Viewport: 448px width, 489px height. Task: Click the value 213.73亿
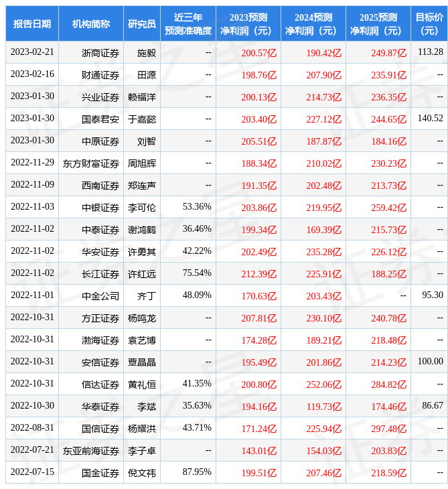(x=389, y=186)
